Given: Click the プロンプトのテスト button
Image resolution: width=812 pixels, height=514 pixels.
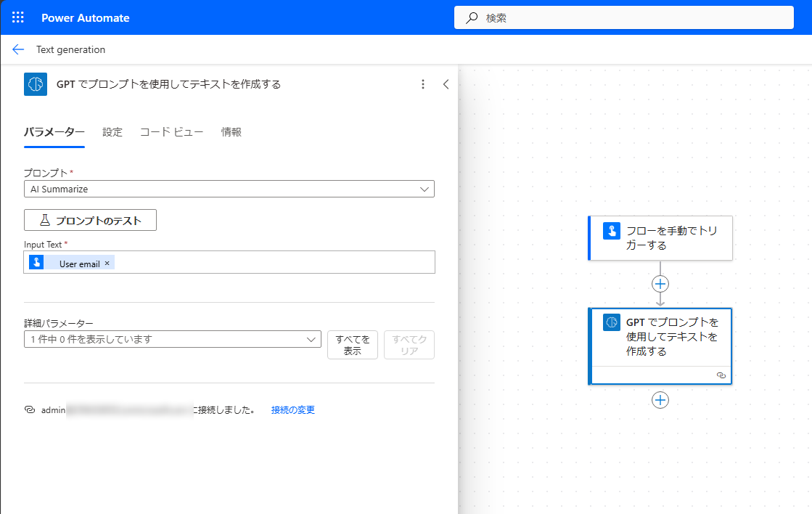Looking at the screenshot, I should point(90,220).
